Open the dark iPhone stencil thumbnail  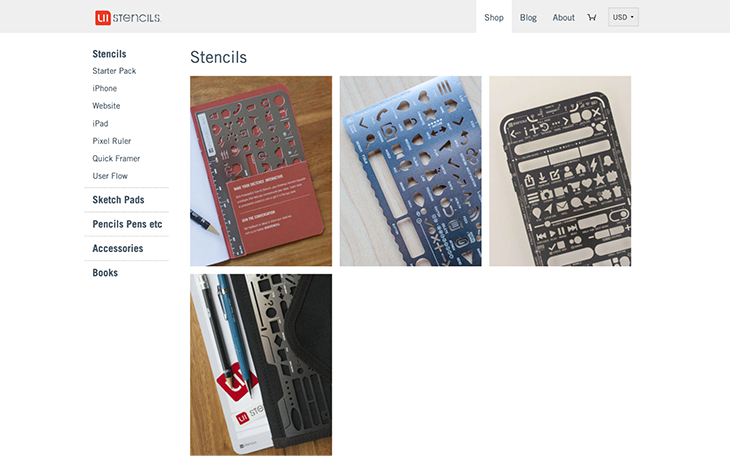coord(560,171)
